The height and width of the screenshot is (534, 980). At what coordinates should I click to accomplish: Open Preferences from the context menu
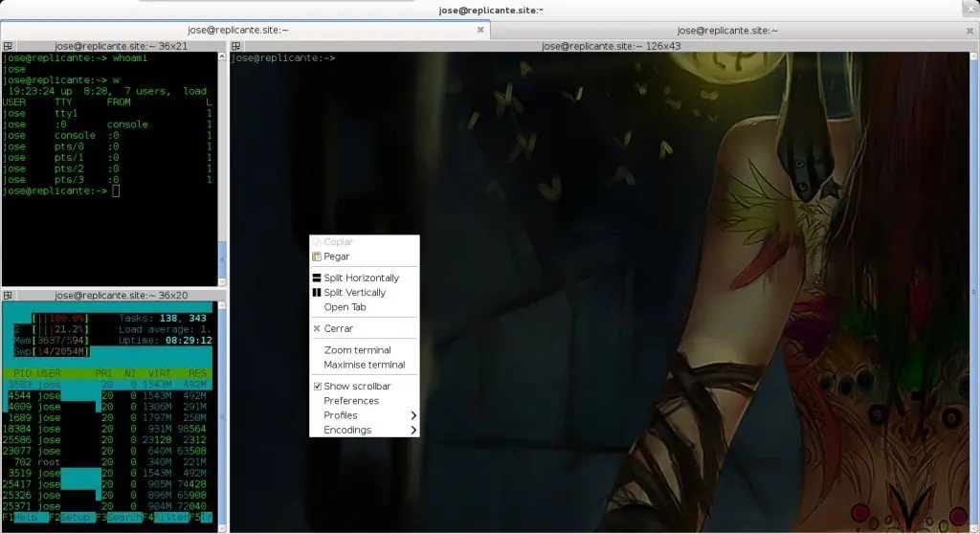[x=365, y=401]
